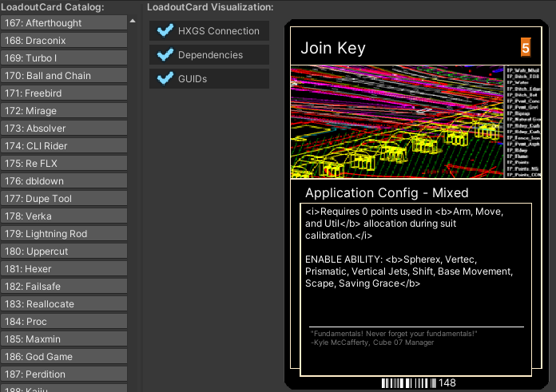The width and height of the screenshot is (556, 392).
Task: Choose the 184: Proc card
Action: pyautogui.click(x=63, y=322)
